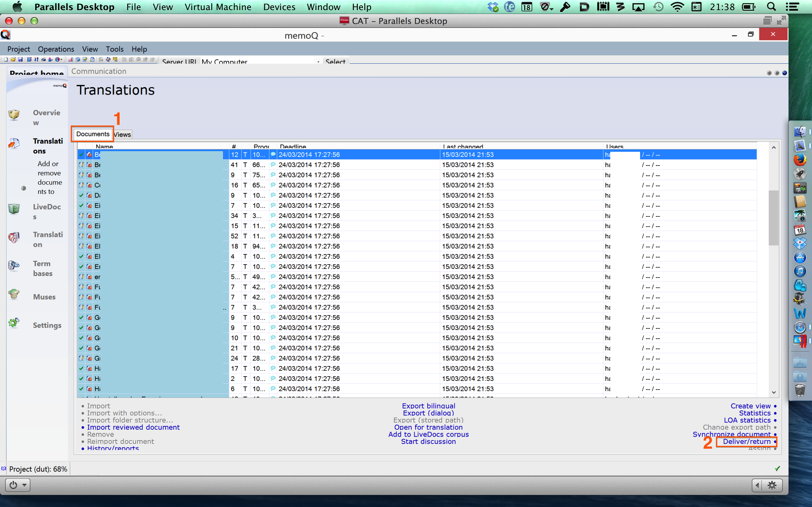Screen dimensions: 812x507
Task: Open the Muses sidebar section
Action: (x=44, y=297)
